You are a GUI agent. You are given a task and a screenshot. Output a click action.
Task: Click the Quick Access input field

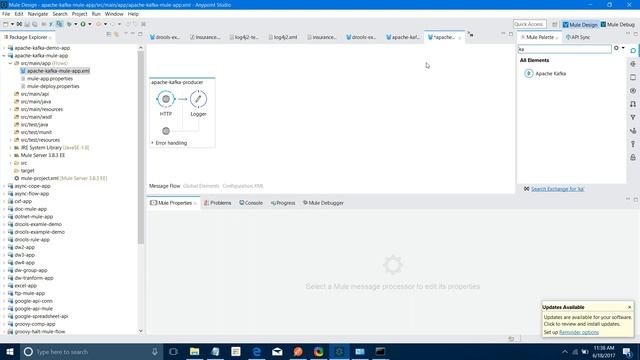point(529,24)
